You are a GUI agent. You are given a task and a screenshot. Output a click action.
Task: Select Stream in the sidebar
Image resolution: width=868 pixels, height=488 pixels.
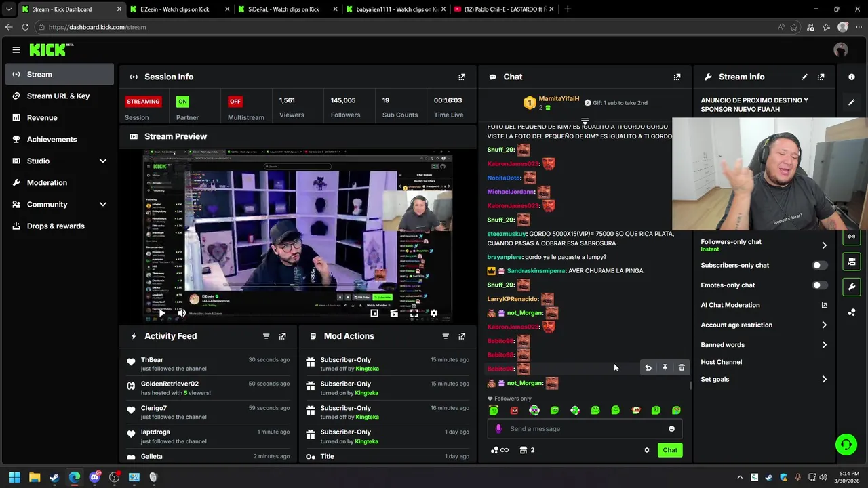[60, 74]
